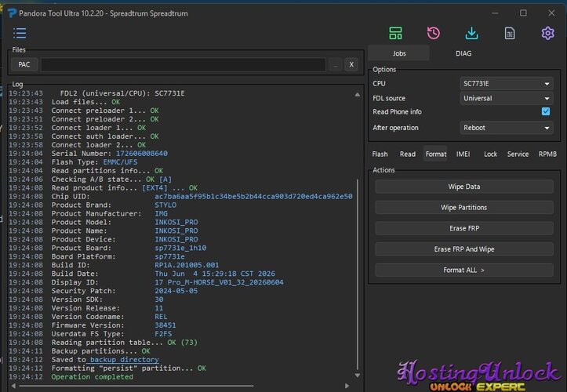The height and width of the screenshot is (392, 567).
Task: Select the IMEI tab
Action: [x=463, y=154]
